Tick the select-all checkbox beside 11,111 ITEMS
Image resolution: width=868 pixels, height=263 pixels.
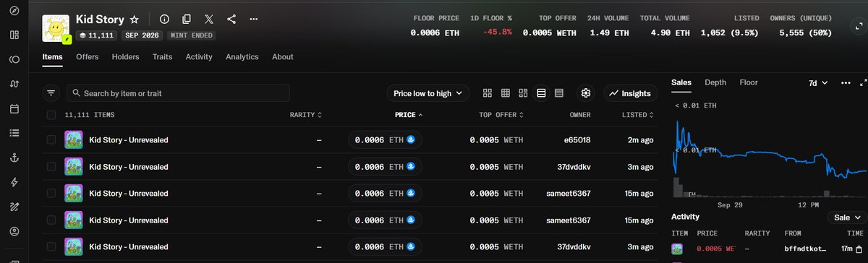(x=51, y=115)
